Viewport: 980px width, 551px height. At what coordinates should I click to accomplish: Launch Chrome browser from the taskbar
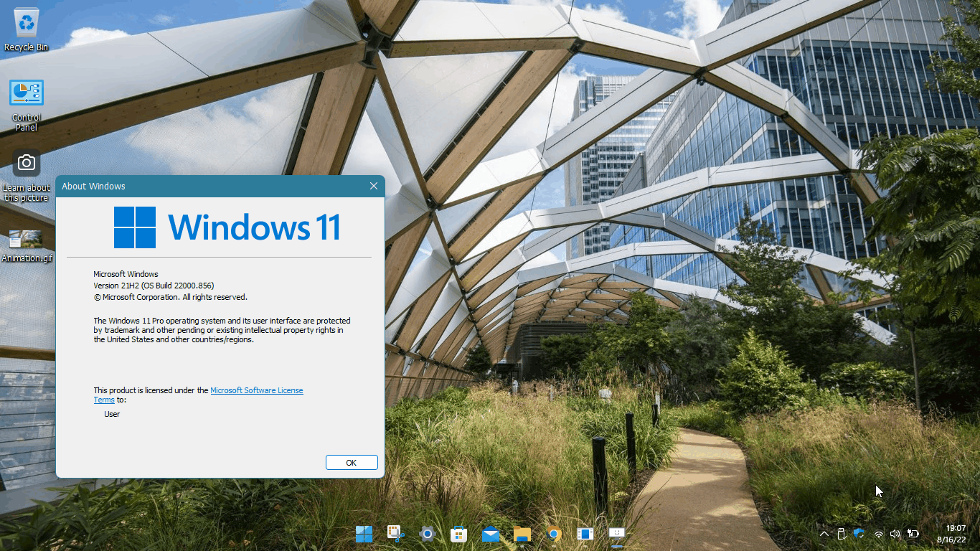[553, 534]
